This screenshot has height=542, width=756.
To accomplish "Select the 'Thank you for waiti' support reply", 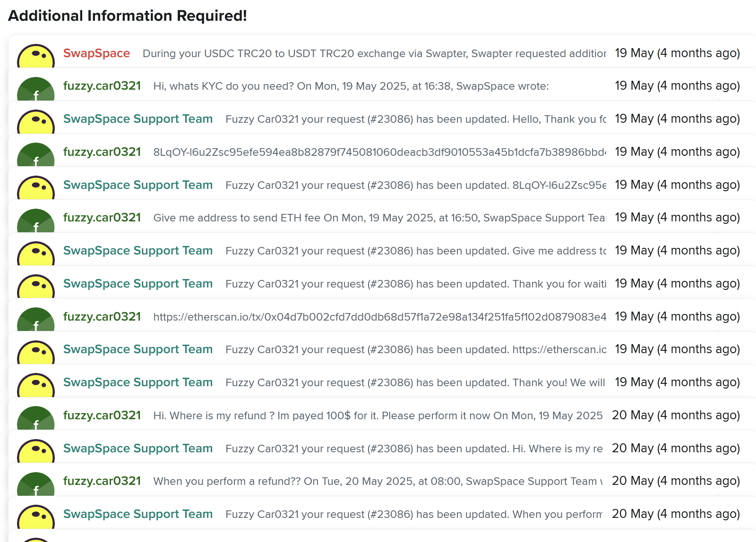I will pos(416,284).
